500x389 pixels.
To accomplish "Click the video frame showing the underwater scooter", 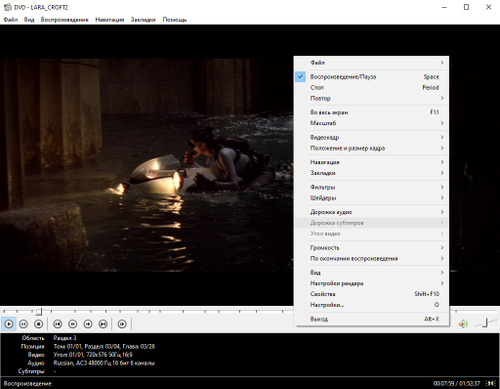I will [147, 165].
